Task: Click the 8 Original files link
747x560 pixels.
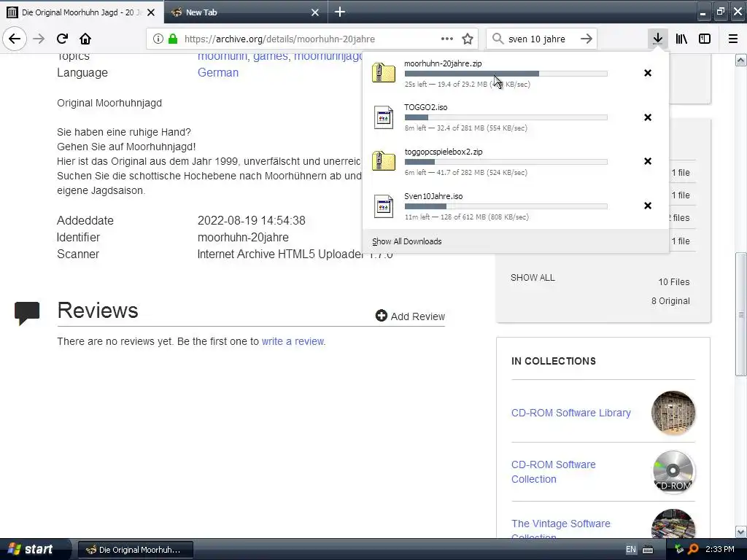Action: click(x=670, y=301)
